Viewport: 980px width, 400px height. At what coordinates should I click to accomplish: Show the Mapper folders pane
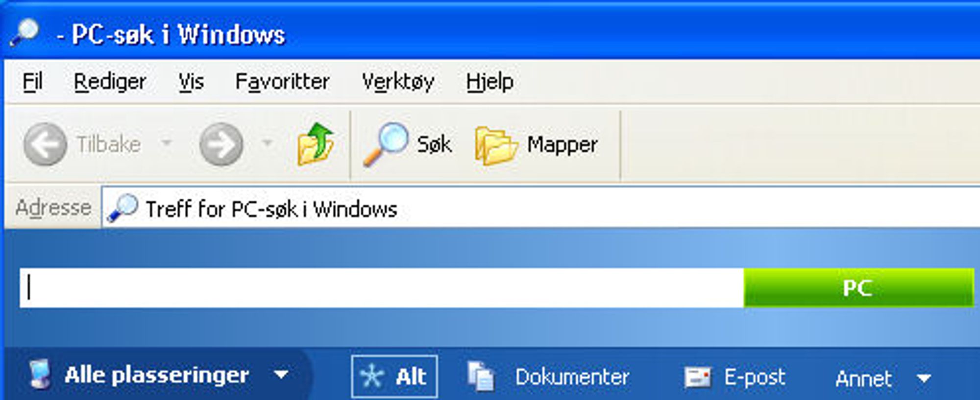point(537,145)
